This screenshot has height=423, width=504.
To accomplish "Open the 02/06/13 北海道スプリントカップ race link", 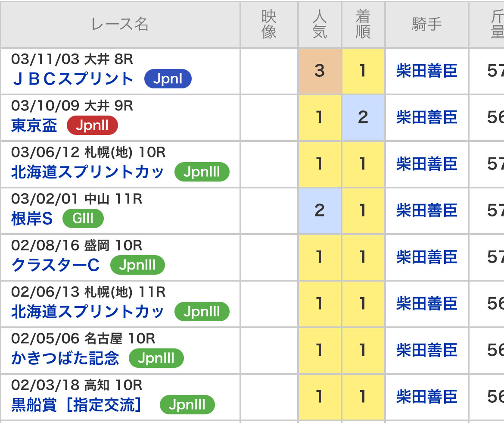I will (x=88, y=312).
